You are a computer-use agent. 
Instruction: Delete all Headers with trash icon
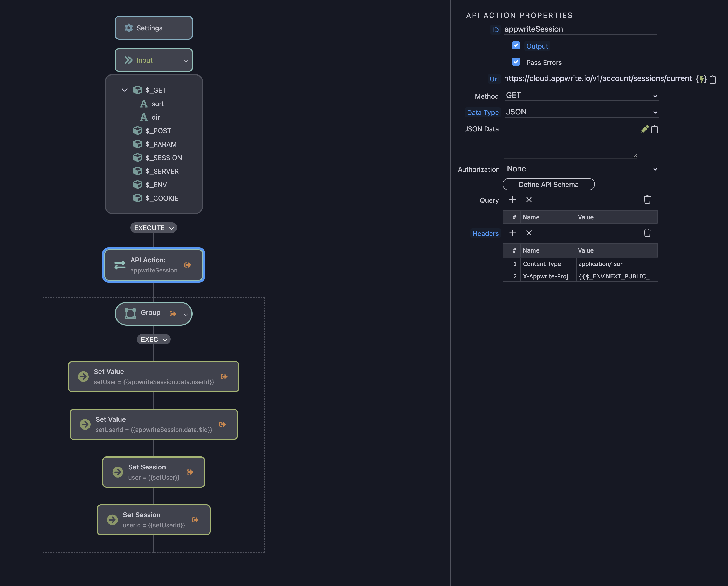pyautogui.click(x=647, y=233)
